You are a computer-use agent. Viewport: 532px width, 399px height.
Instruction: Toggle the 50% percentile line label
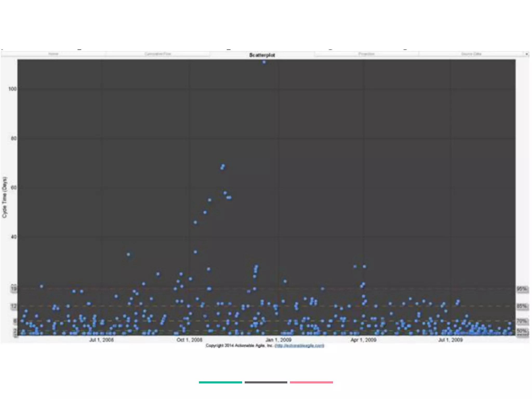(x=522, y=331)
